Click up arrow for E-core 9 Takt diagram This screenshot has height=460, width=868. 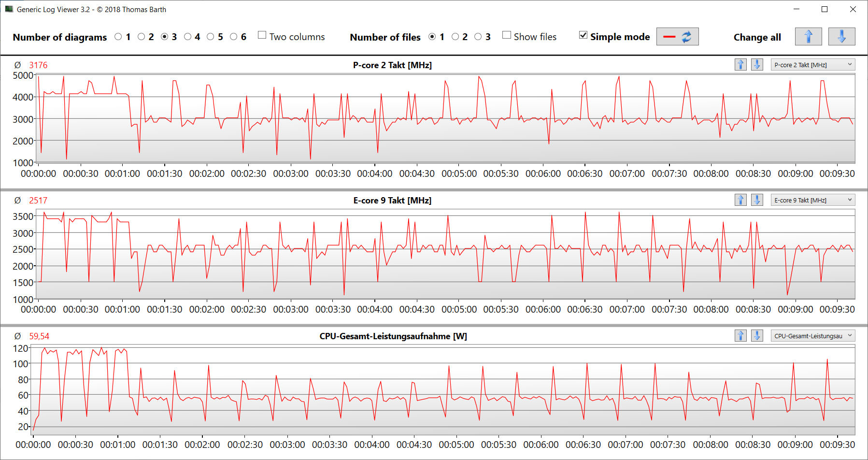[x=740, y=200]
